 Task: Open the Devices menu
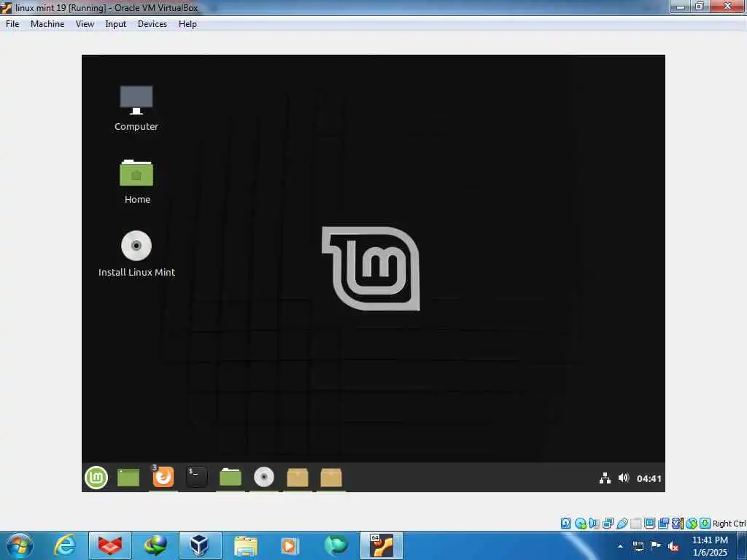click(x=152, y=24)
